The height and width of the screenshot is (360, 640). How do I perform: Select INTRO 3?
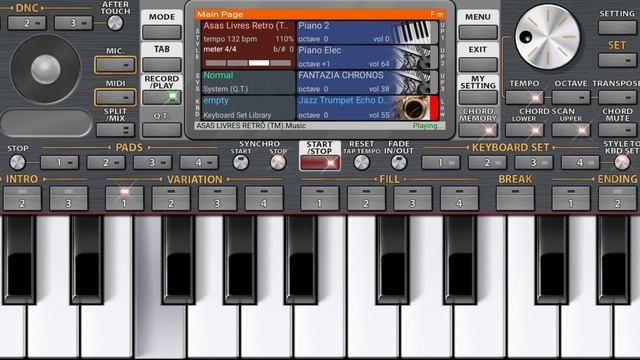click(69, 198)
